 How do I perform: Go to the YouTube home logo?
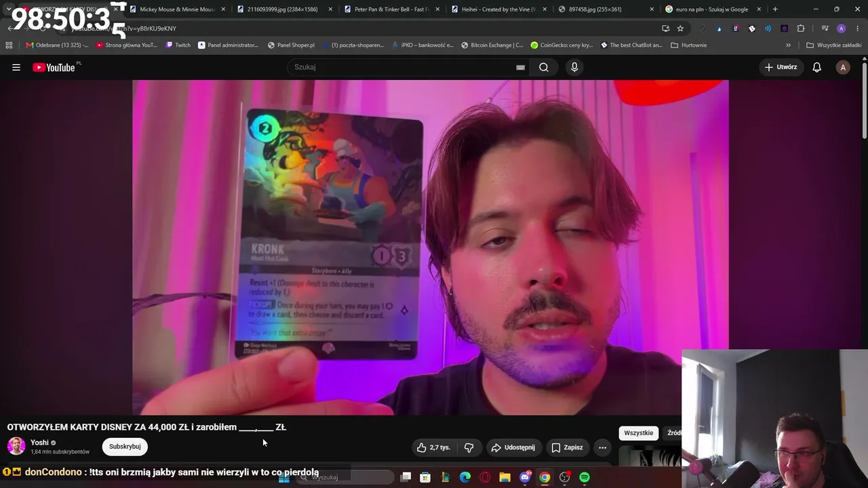[54, 67]
